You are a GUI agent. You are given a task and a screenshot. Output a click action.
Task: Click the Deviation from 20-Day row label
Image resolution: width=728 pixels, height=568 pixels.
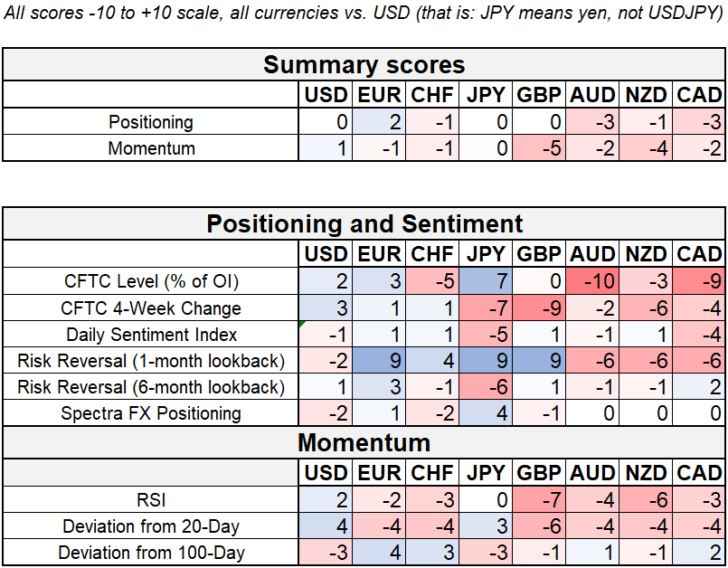(151, 525)
